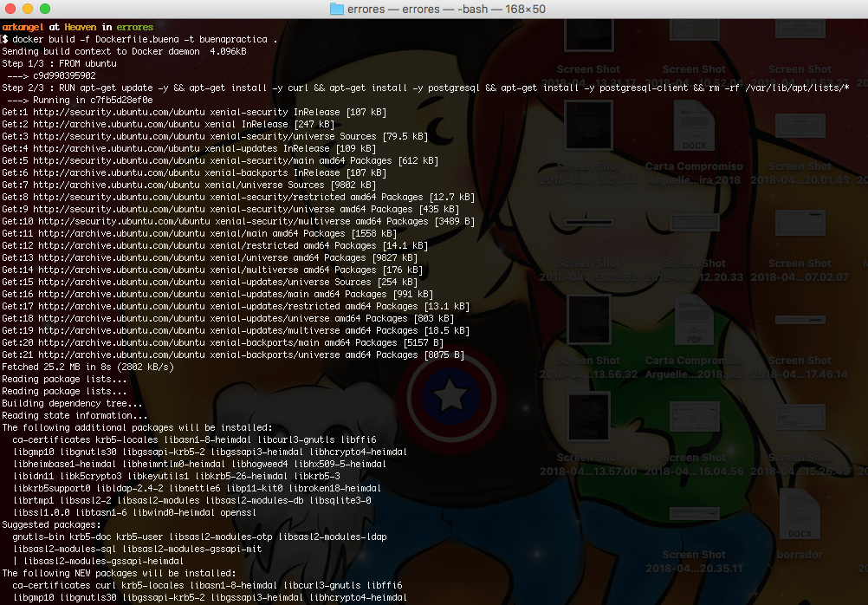Click 'Reading state information...' line
The image size is (868, 605).
74,416
